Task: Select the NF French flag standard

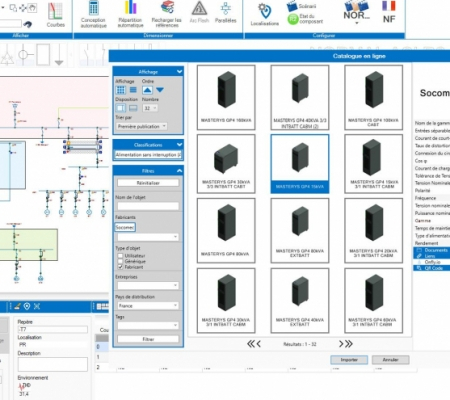Action: click(389, 12)
